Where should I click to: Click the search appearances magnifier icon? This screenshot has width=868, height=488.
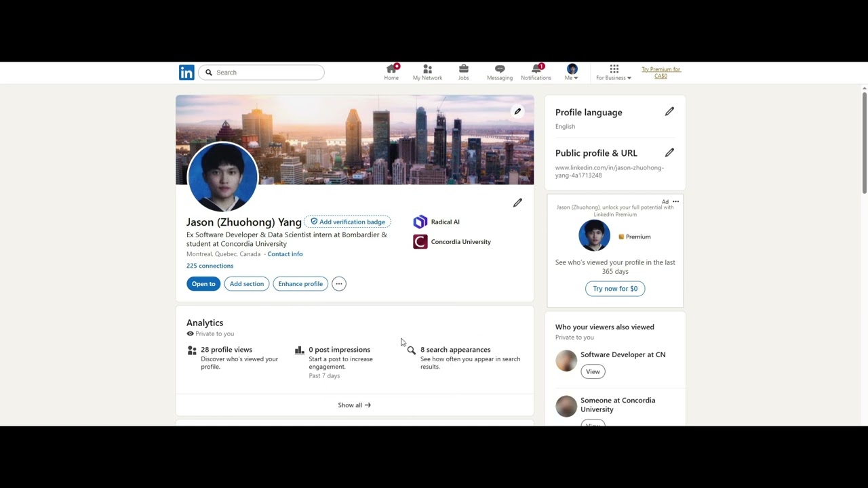coord(412,350)
